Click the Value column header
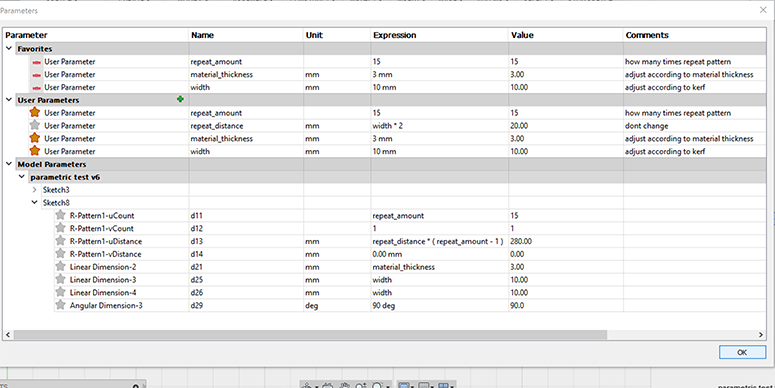 tap(565, 35)
